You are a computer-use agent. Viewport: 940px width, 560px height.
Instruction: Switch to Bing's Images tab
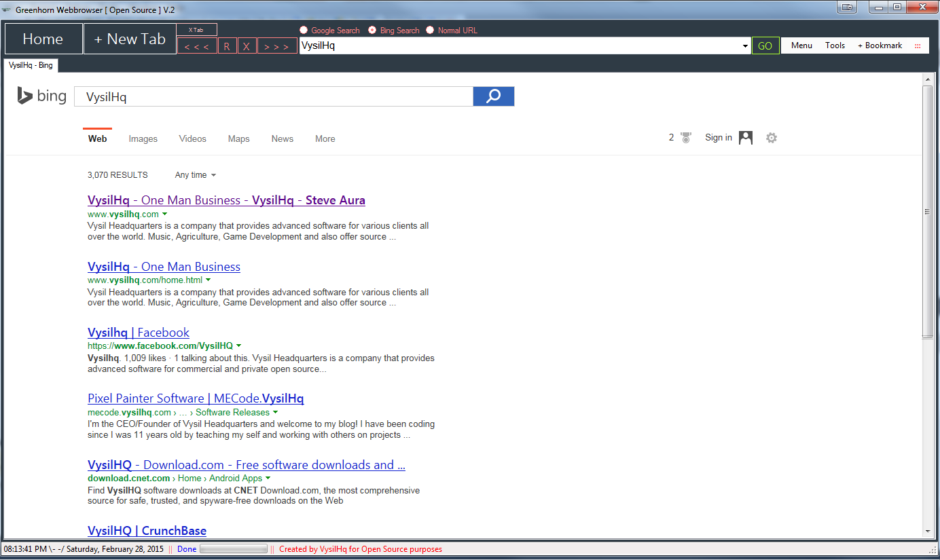143,138
